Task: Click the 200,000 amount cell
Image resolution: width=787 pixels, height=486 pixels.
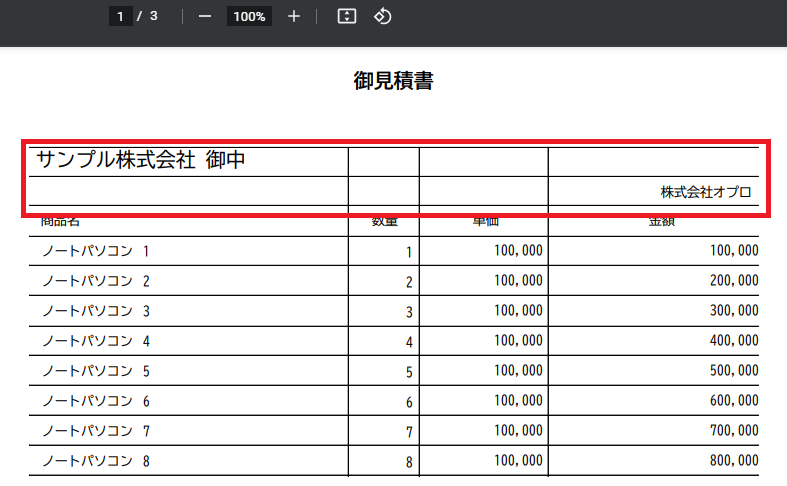Action: (733, 281)
